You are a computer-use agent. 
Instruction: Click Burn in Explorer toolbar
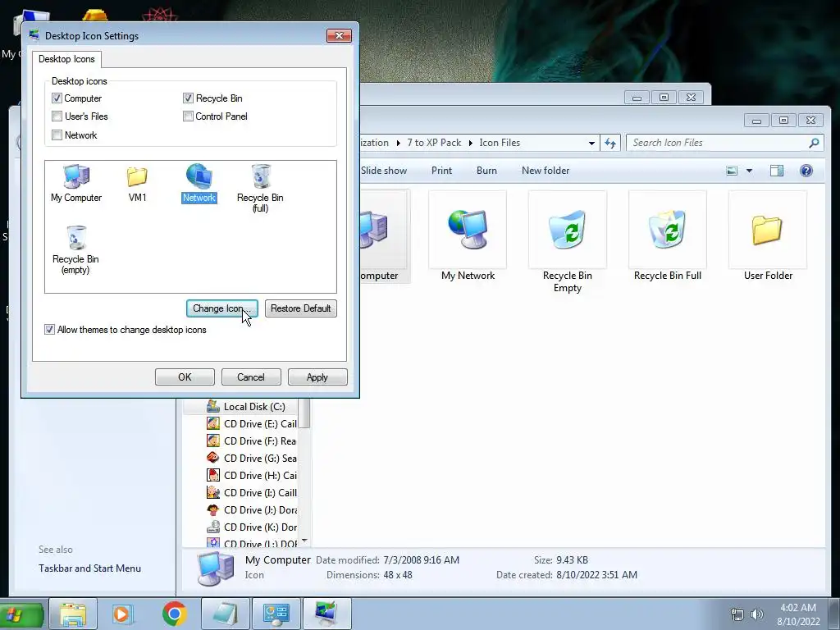tap(486, 171)
